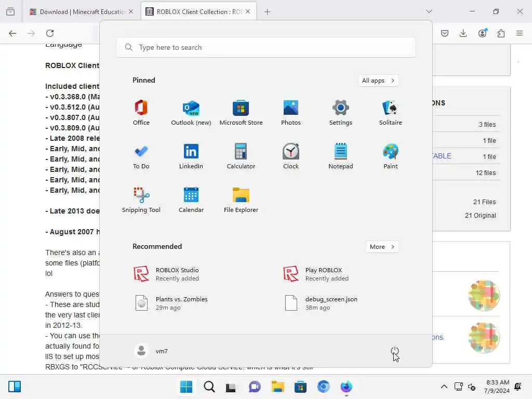Open Firefox View
The height and width of the screenshot is (399, 532).
point(10,12)
